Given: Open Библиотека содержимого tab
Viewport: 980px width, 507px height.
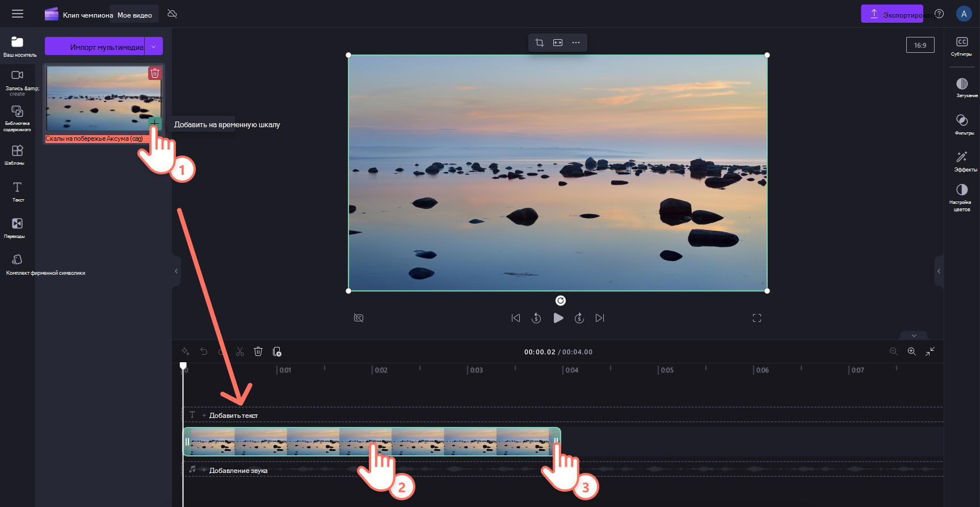Looking at the screenshot, I should coord(18,118).
